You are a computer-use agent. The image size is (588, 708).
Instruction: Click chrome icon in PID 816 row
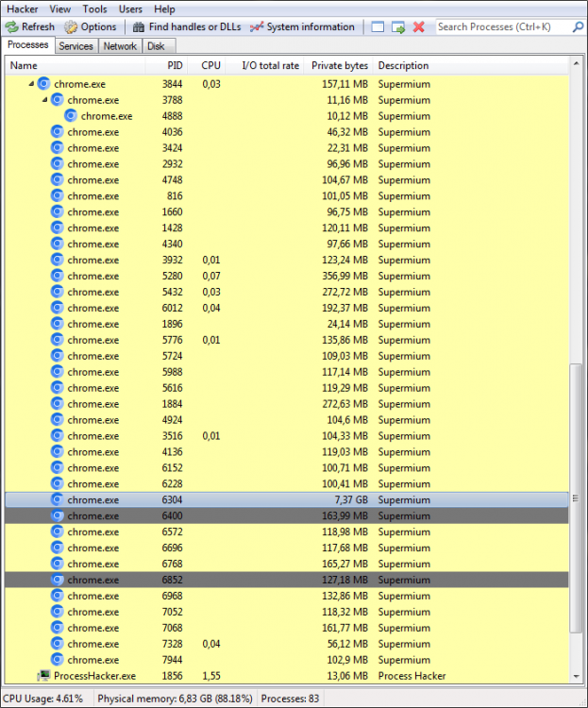coord(58,195)
